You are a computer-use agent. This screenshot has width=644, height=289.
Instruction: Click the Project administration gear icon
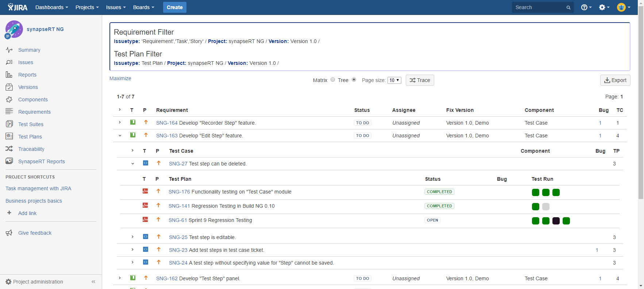click(x=8, y=282)
